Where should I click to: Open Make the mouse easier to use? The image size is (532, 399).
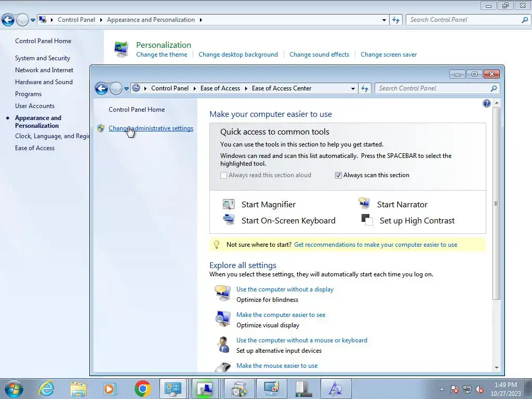[x=277, y=366]
